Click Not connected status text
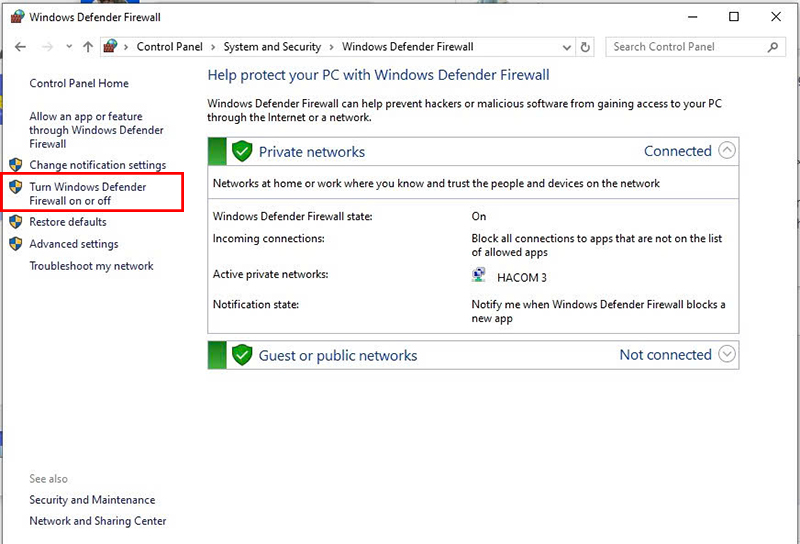 pos(665,355)
